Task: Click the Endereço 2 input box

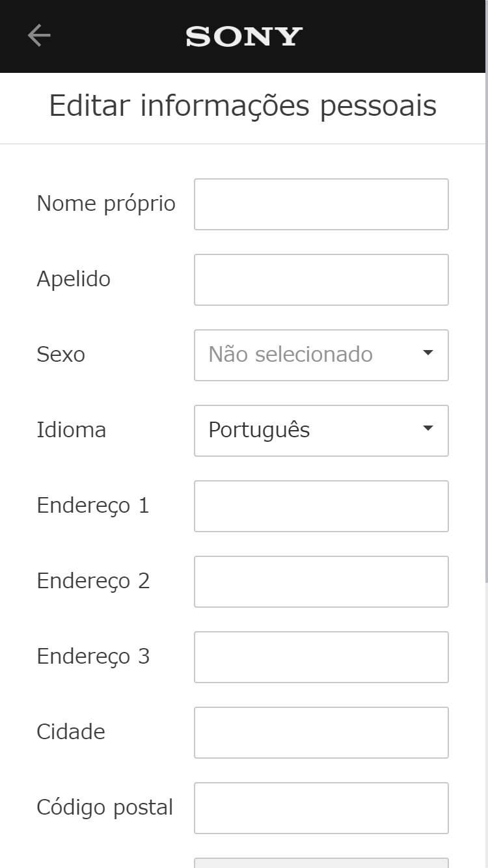Action: click(321, 581)
